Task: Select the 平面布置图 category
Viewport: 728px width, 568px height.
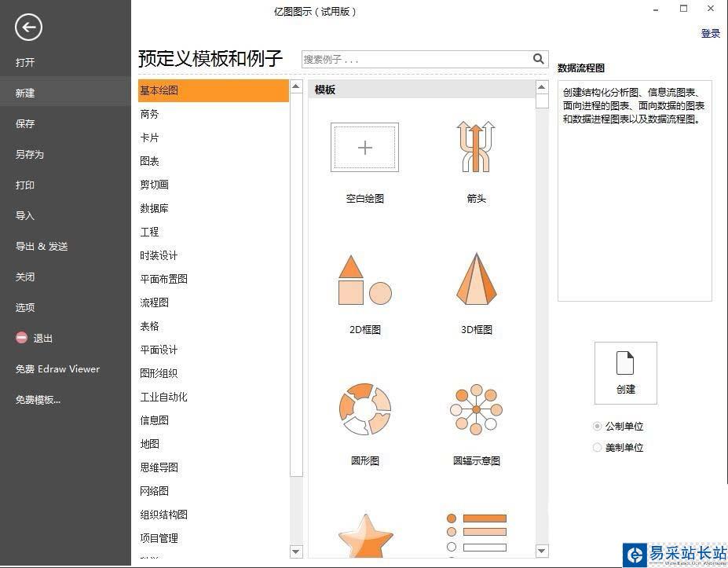Action: coord(164,279)
